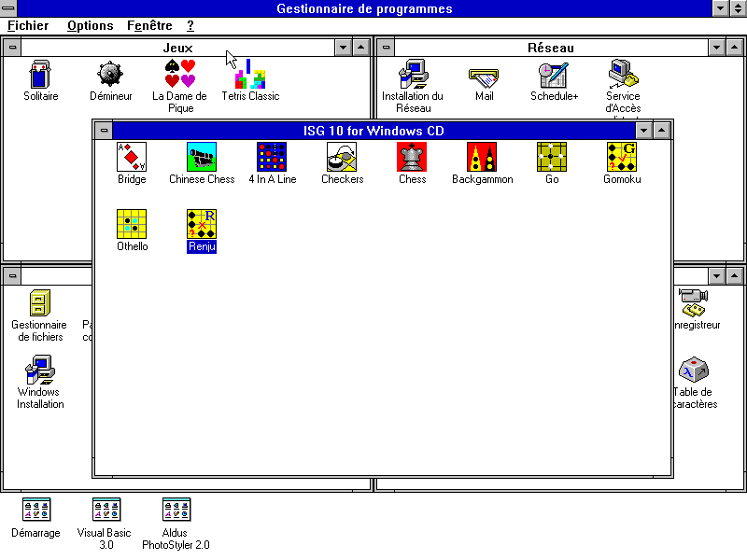Viewport: 747px width, 560px height.
Task: Click the Jeux window title bar
Action: point(177,48)
